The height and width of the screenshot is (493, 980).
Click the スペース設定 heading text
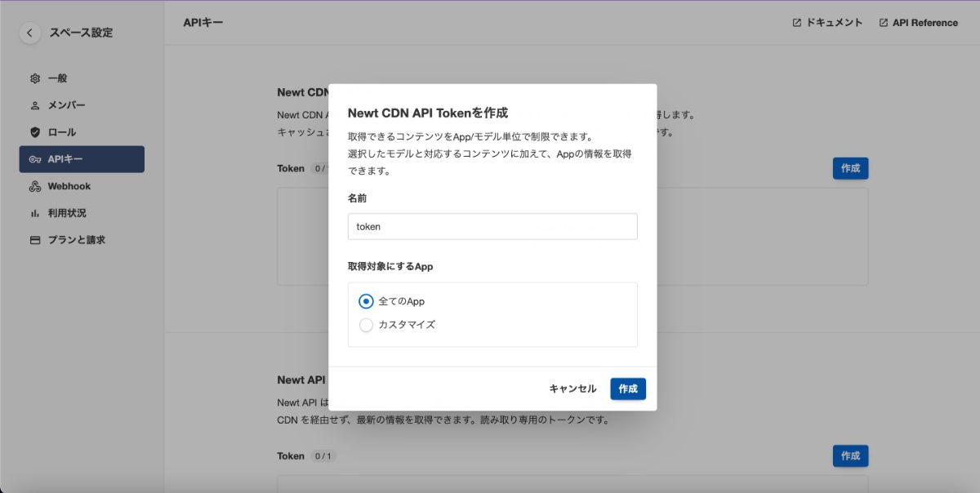[x=81, y=33]
